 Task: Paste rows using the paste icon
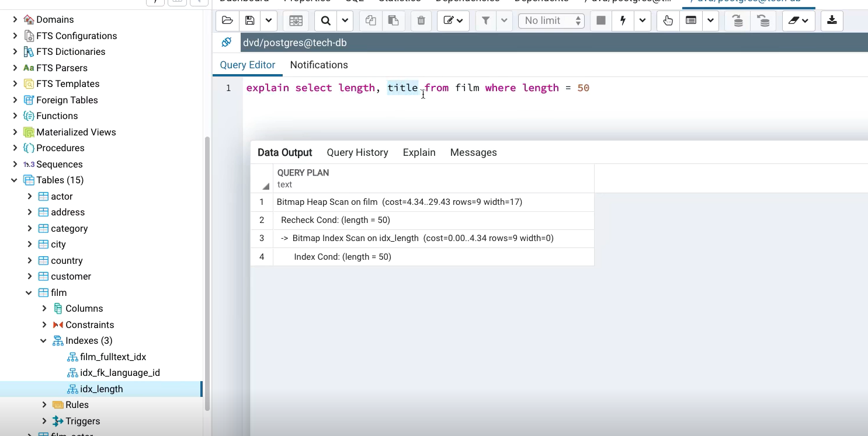tap(394, 20)
